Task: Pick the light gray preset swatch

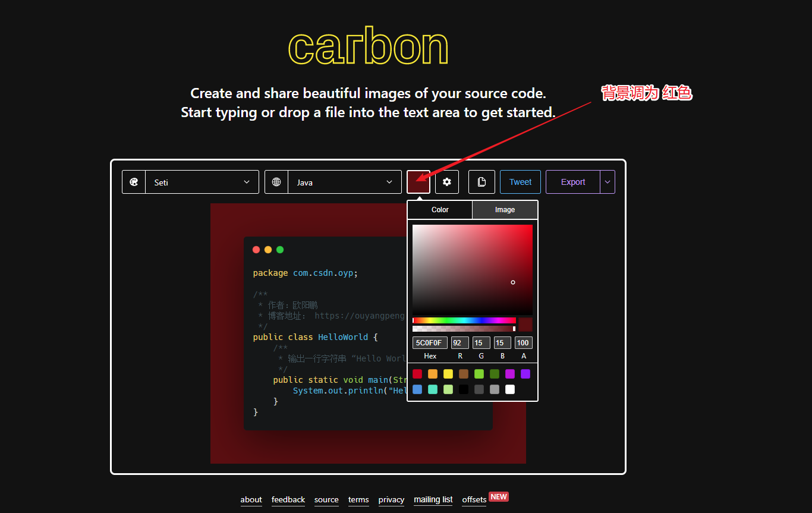Action: click(495, 389)
